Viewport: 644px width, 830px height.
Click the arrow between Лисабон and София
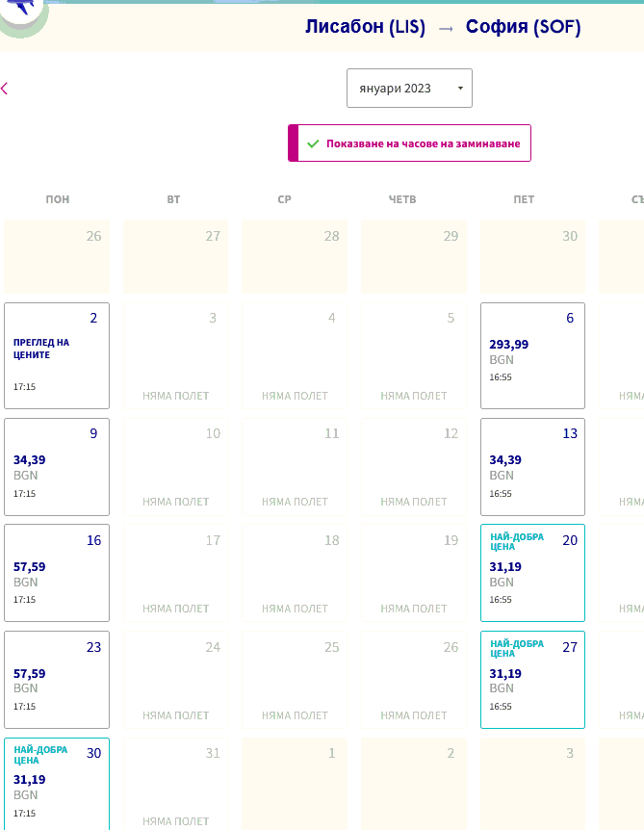tap(445, 28)
